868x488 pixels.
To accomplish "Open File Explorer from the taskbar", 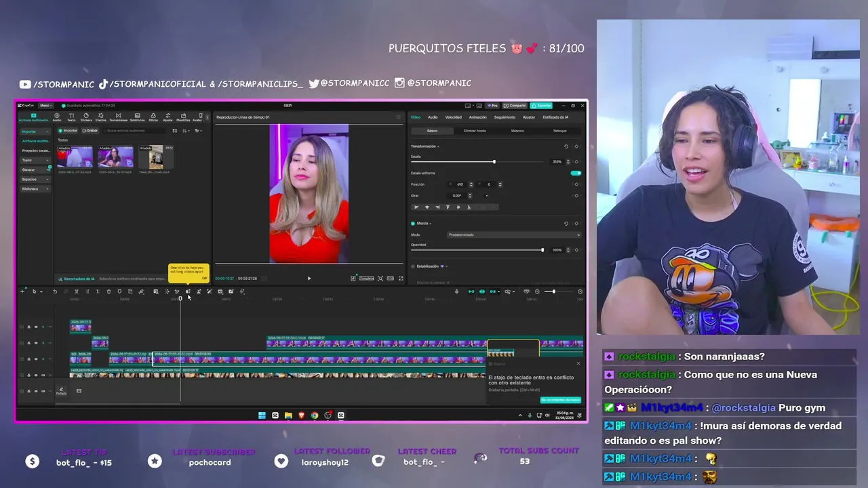I will (288, 415).
